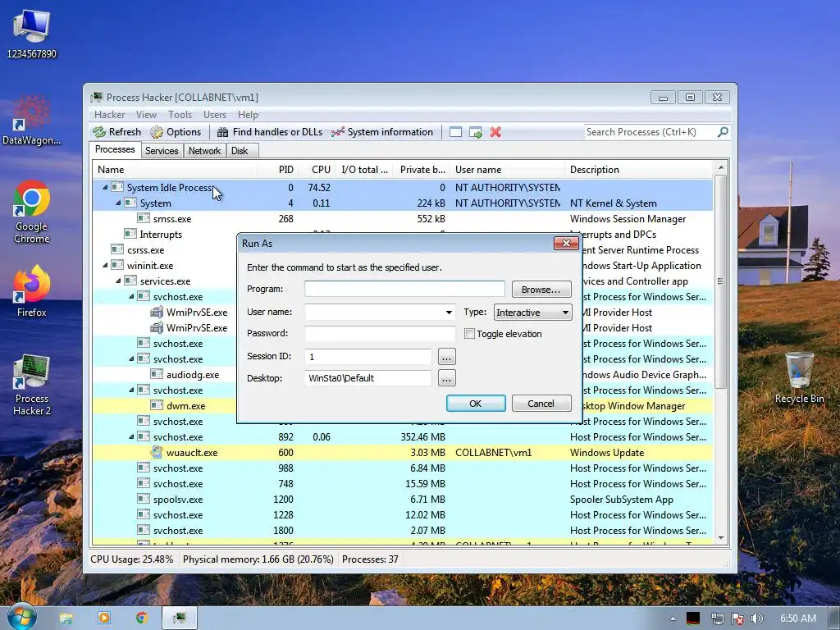The width and height of the screenshot is (840, 630).
Task: Click the volume icon in system tray
Action: (x=756, y=619)
